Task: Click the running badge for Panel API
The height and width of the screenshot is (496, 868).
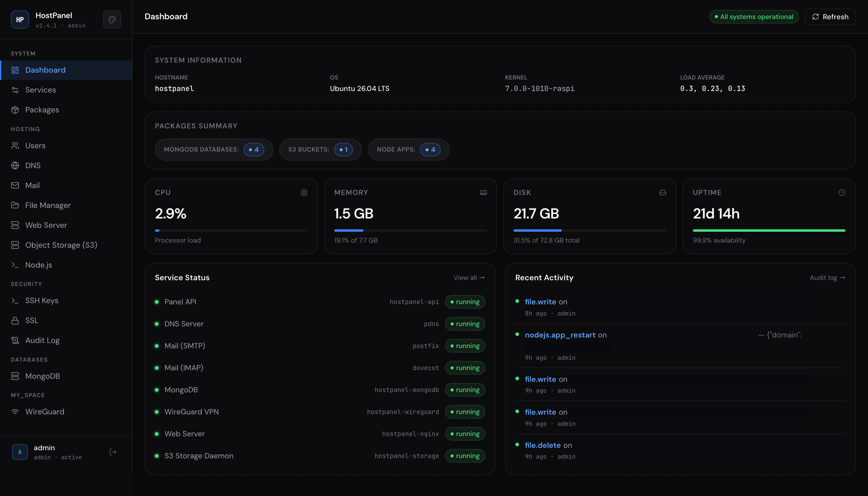Action: click(465, 302)
